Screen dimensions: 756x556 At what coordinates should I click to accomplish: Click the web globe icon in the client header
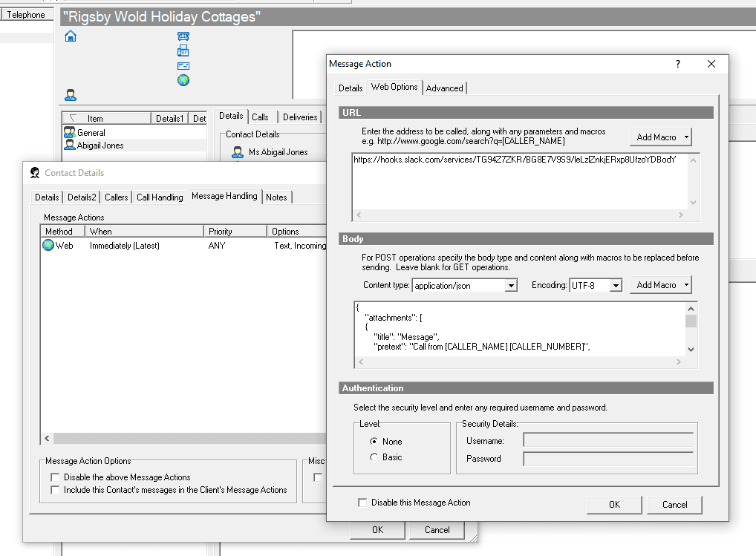[x=183, y=80]
